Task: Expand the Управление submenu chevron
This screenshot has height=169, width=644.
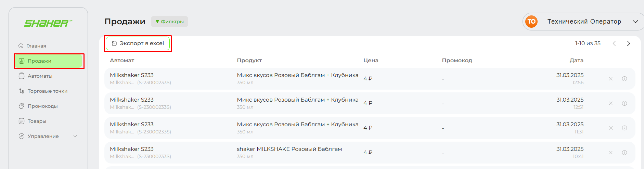Action: tap(75, 136)
